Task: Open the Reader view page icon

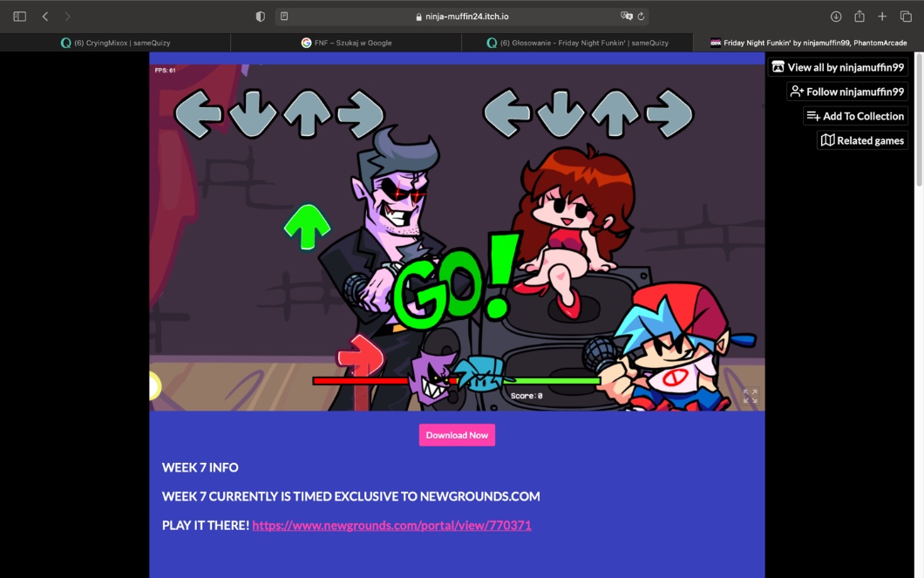Action: 284,17
